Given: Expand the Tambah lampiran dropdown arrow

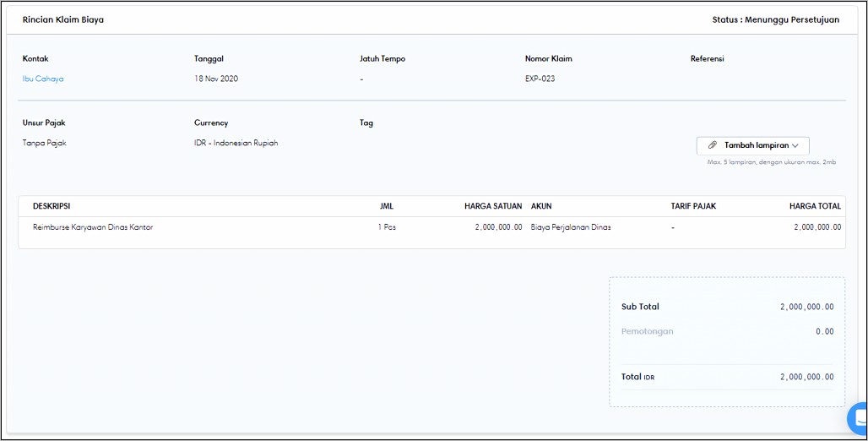Looking at the screenshot, I should pos(795,145).
